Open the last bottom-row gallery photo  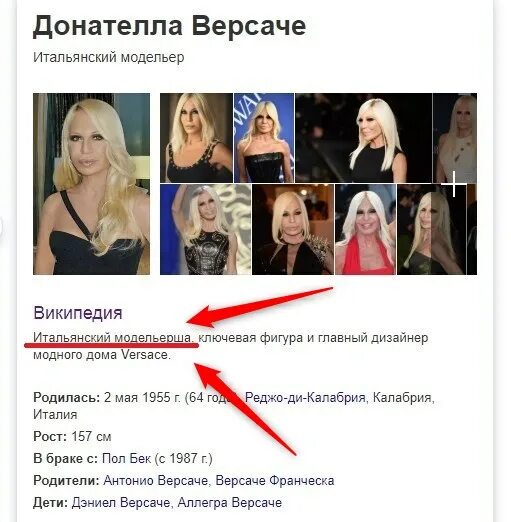click(x=437, y=229)
